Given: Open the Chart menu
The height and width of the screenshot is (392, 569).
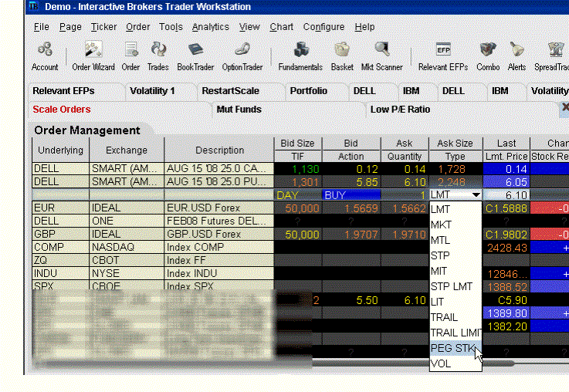Looking at the screenshot, I should pyautogui.click(x=281, y=27).
